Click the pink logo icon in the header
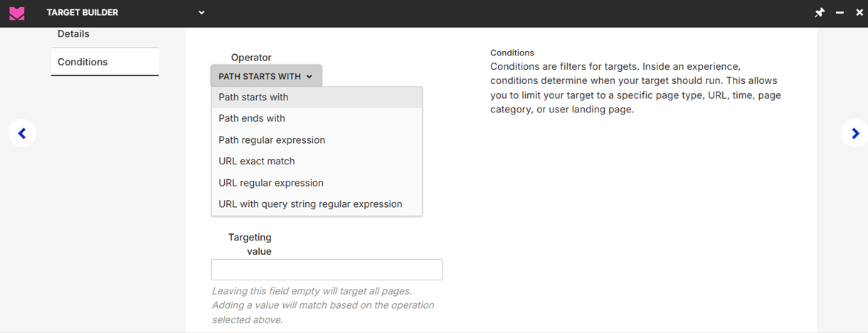Viewport: 868px width, 333px height. (x=17, y=13)
